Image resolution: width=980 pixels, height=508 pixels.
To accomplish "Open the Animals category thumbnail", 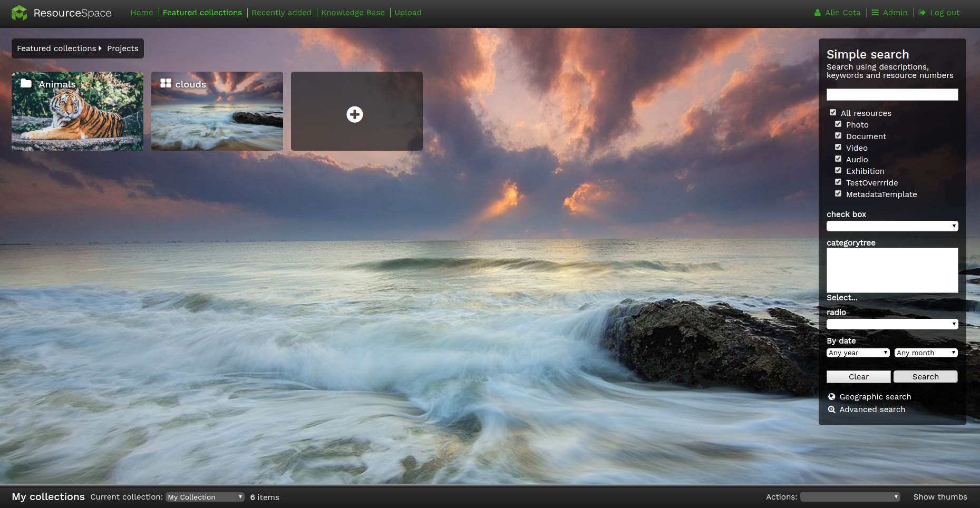I will 77,111.
